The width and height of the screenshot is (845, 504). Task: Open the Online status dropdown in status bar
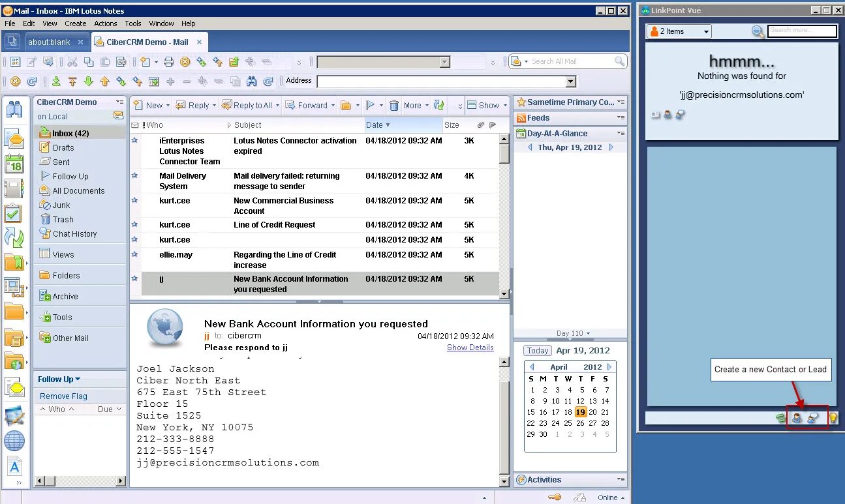(611, 497)
